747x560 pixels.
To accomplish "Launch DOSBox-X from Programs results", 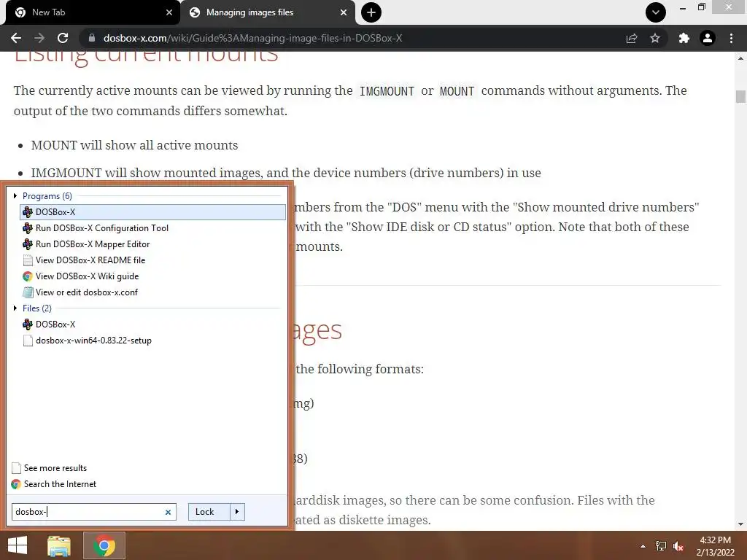I will click(x=152, y=212).
